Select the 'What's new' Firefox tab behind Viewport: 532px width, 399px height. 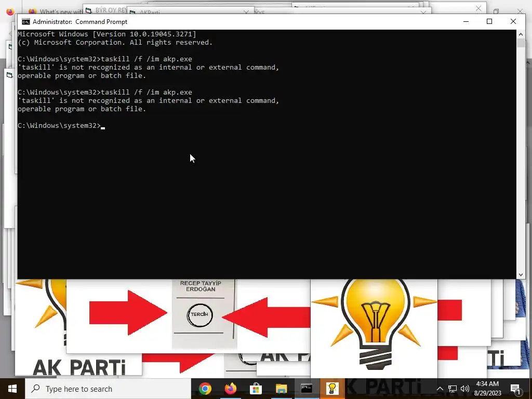point(56,11)
